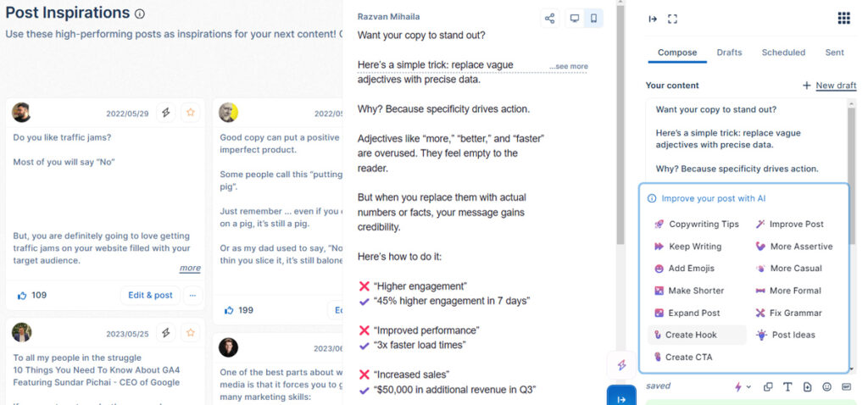The height and width of the screenshot is (405, 868).
Task: Collapse the composer panel arrow icon
Action: pyautogui.click(x=653, y=19)
